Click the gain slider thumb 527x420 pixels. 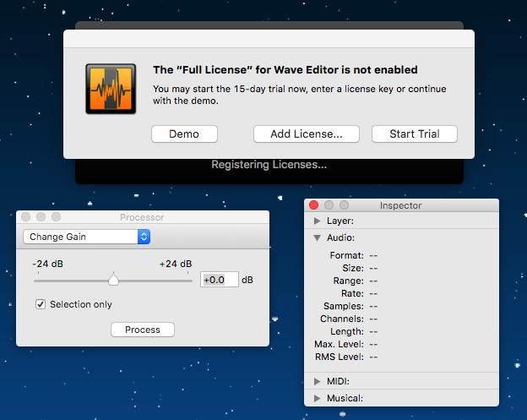coord(114,280)
